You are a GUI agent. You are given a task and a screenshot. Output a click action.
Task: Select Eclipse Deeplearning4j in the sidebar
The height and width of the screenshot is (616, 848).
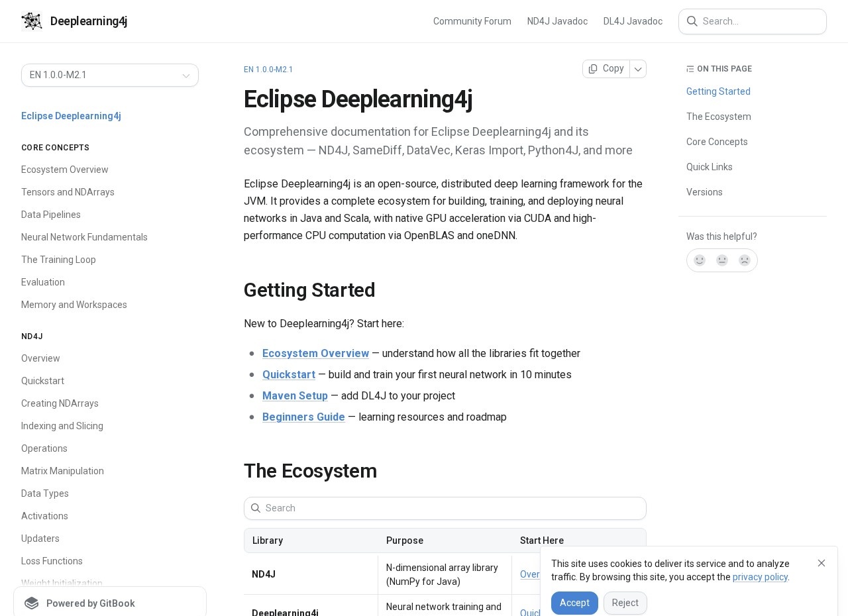pyautogui.click(x=71, y=116)
